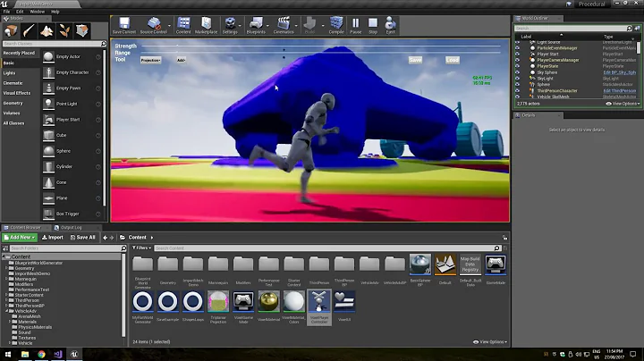Open editor Settings in the toolbar
The width and height of the screenshot is (644, 361).
pyautogui.click(x=230, y=25)
